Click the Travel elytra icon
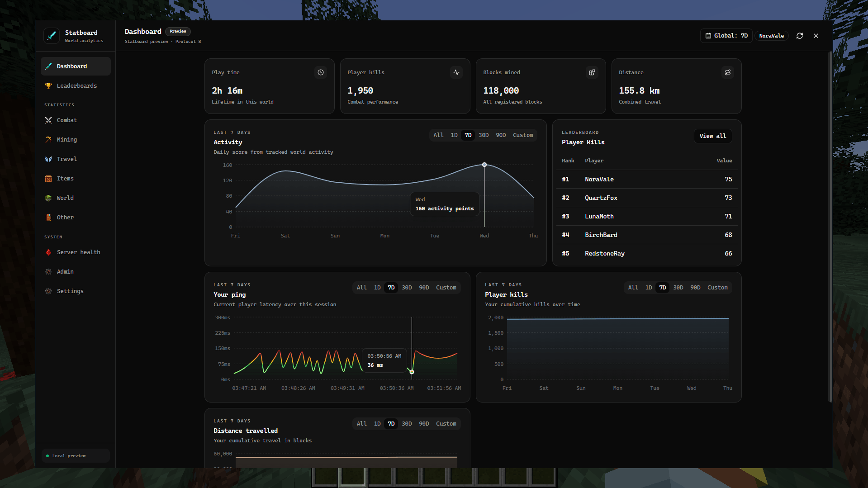868x488 pixels. point(48,159)
